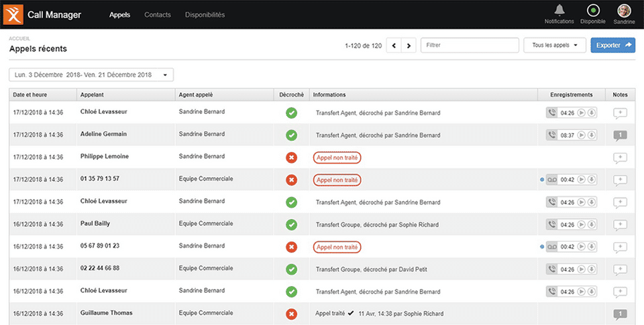The width and height of the screenshot is (644, 325).
Task: Add a note to Philippe Lemoine's call
Action: click(620, 158)
